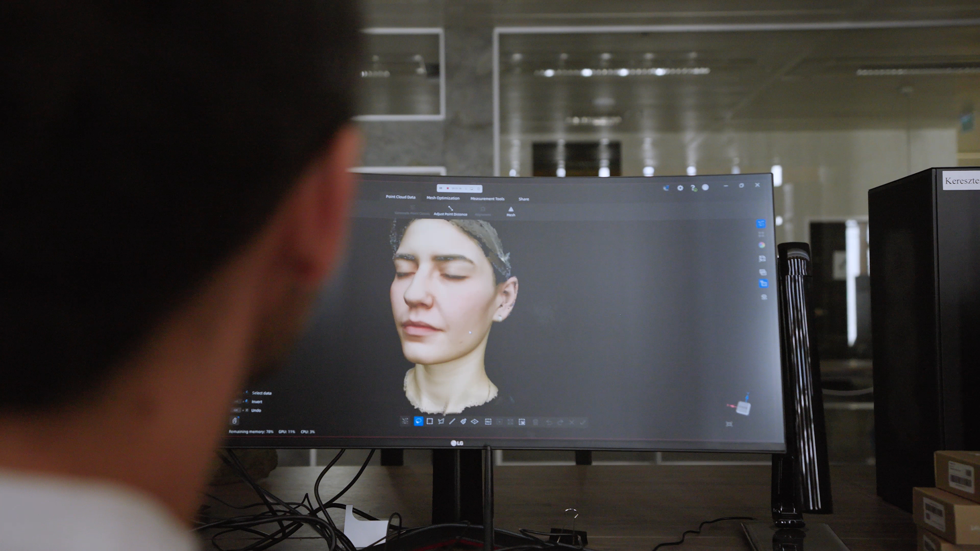
Task: Toggle the Select data option
Action: 262,393
